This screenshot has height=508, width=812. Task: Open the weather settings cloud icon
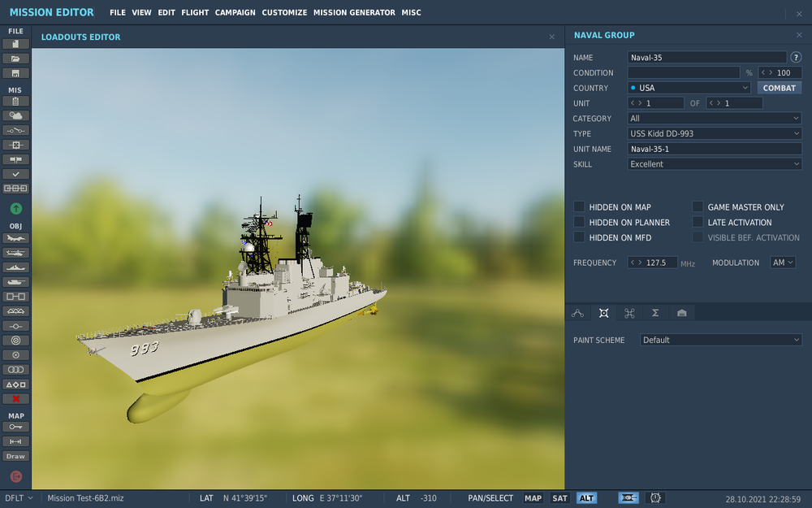tap(15, 115)
